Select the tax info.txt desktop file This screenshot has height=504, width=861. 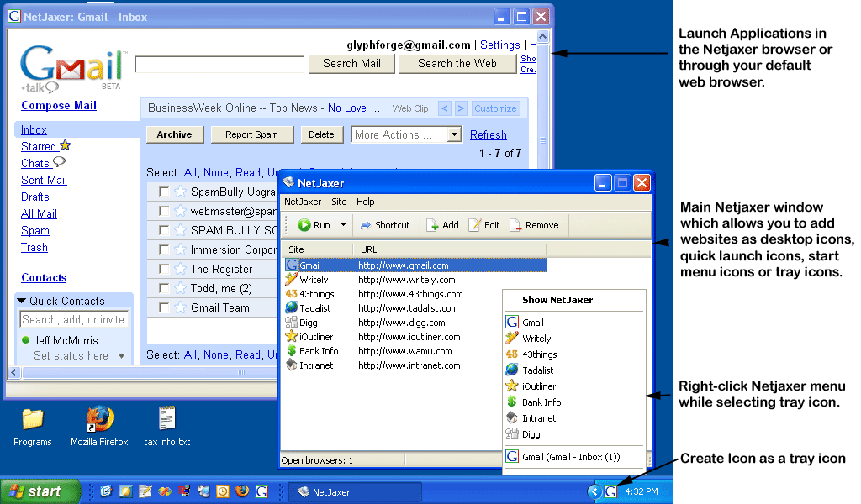tap(167, 427)
